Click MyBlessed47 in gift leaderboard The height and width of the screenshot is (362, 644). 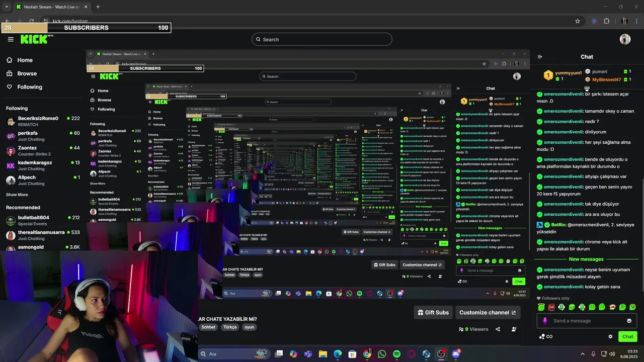click(606, 79)
